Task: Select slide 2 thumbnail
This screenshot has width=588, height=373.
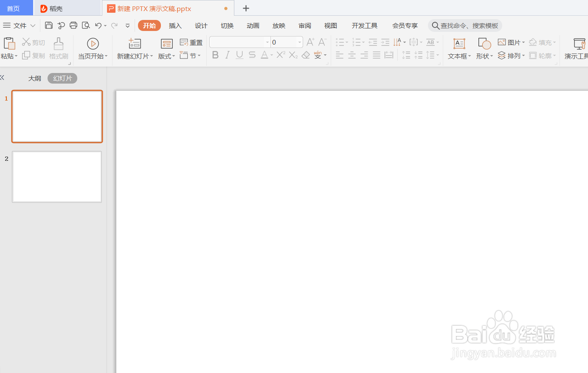Action: tap(57, 177)
